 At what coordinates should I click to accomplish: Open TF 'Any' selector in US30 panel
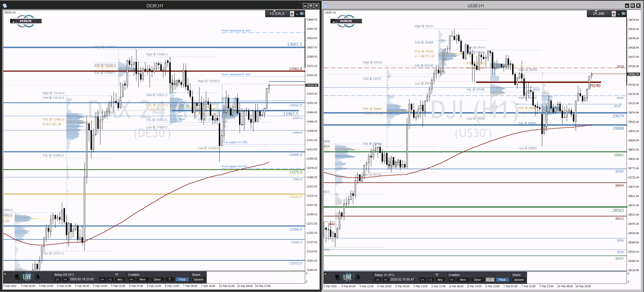coord(440,280)
